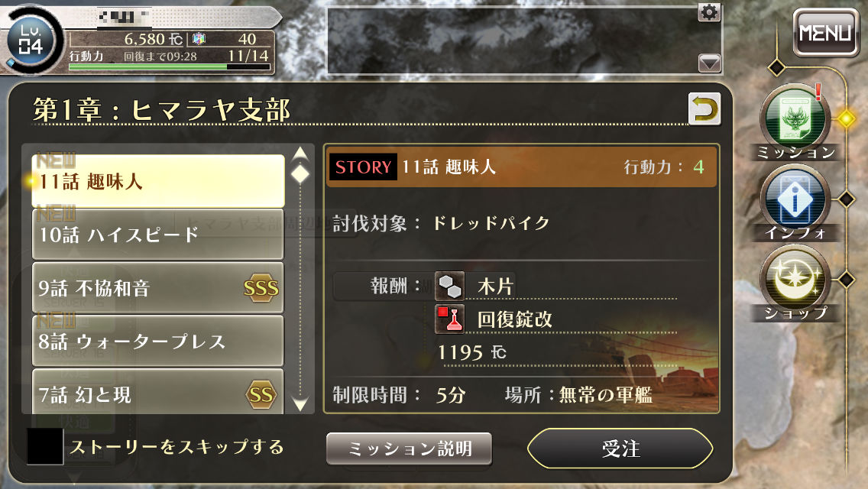Click the yellow back arrow icon

(x=704, y=108)
